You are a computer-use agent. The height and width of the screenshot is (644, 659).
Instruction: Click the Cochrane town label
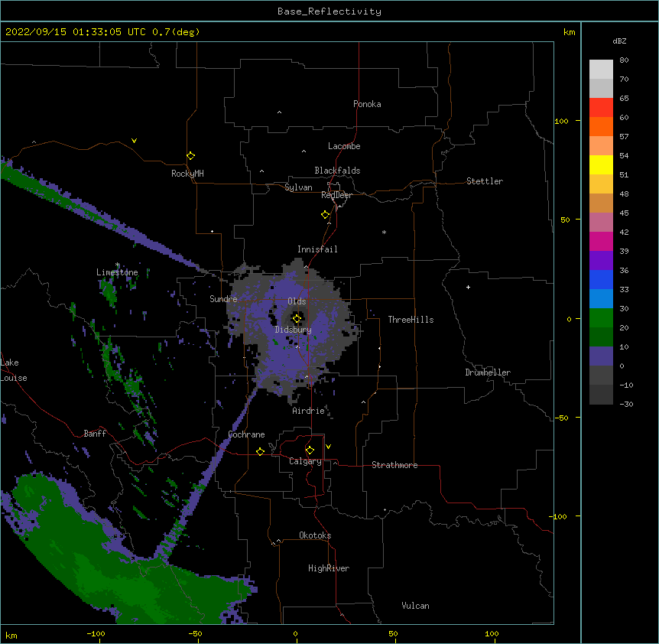point(246,434)
